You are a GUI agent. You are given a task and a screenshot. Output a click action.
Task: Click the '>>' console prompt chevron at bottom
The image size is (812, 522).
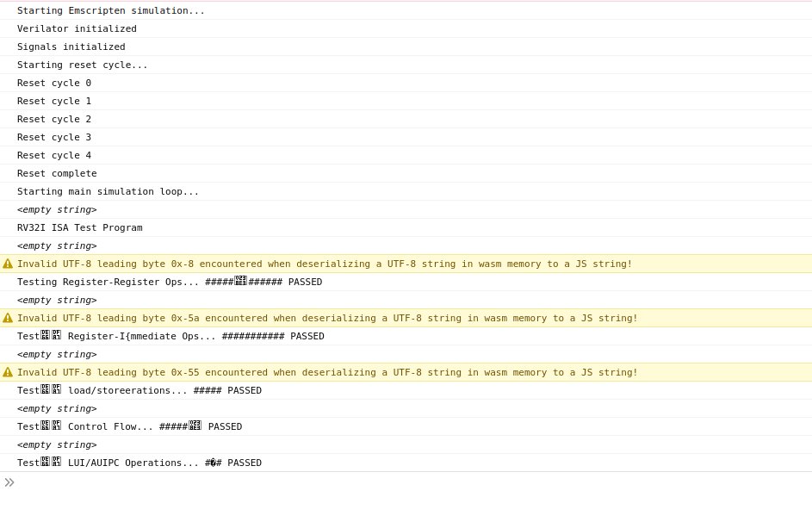point(9,482)
